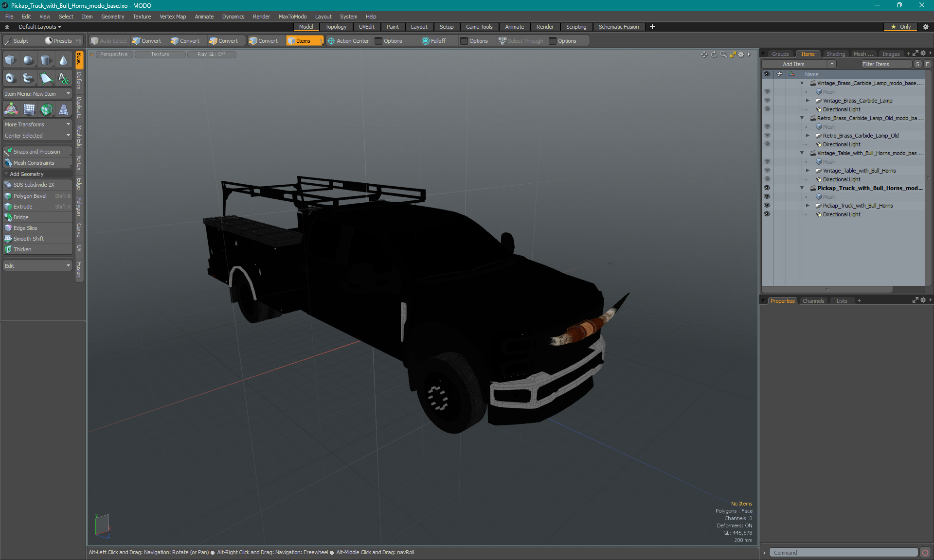This screenshot has width=934, height=560.
Task: Toggle visibility of Retro_Brass_Carbide_Lamp_Old item
Action: coord(767,136)
